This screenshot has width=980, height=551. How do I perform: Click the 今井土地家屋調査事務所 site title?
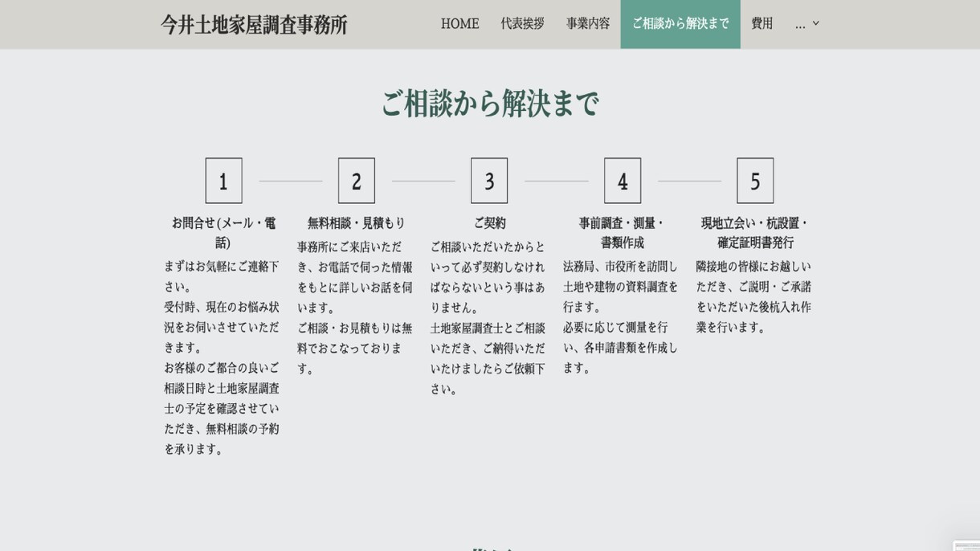[x=254, y=24]
